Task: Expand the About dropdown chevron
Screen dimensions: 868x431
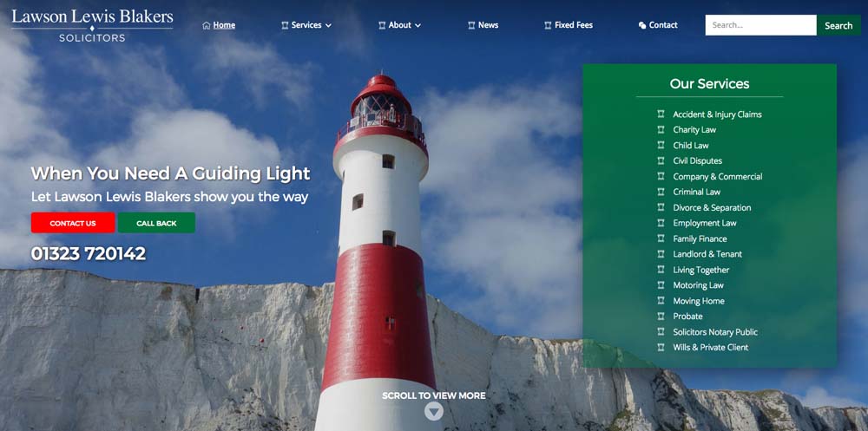Action: point(418,25)
